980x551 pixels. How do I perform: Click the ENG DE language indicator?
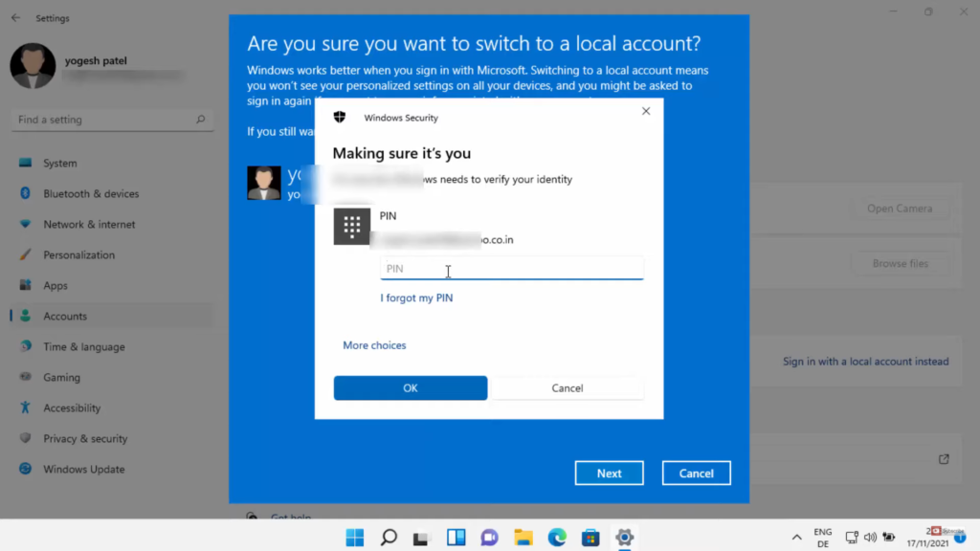coord(822,538)
